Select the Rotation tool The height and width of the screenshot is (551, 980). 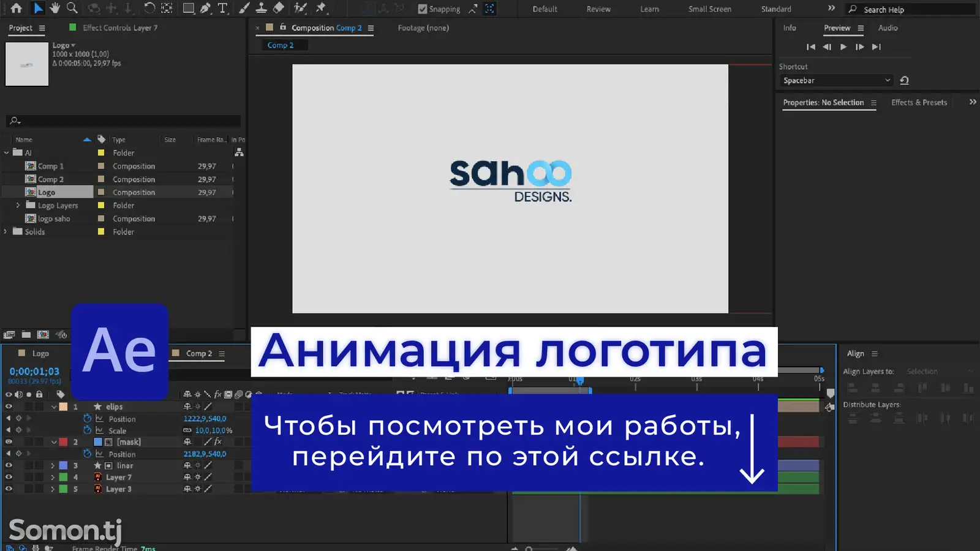149,9
